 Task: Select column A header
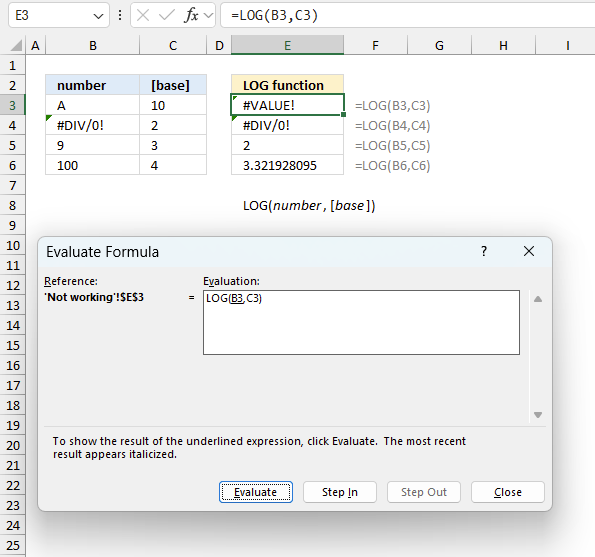[x=35, y=46]
